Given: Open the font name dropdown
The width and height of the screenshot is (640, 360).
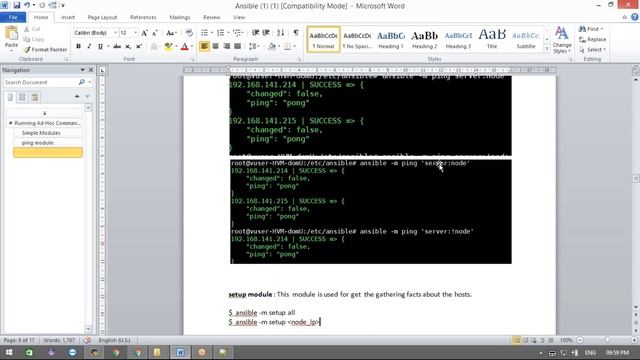Looking at the screenshot, I should click(x=116, y=33).
